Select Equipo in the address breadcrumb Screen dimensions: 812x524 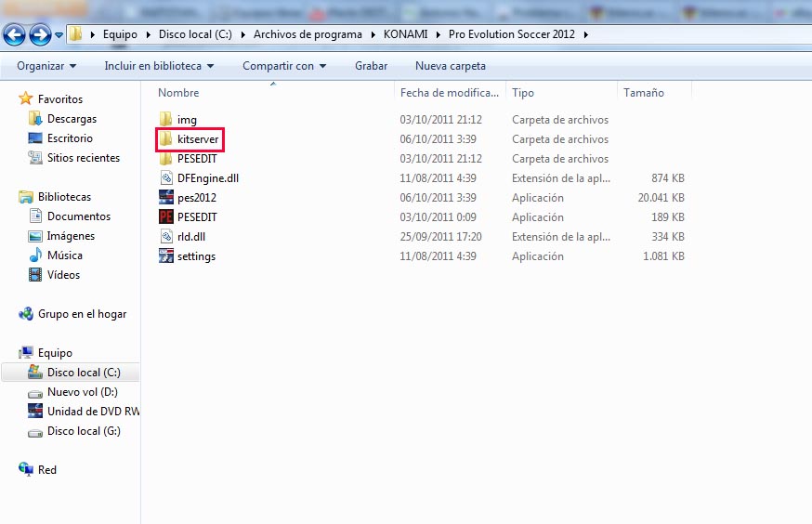point(120,34)
